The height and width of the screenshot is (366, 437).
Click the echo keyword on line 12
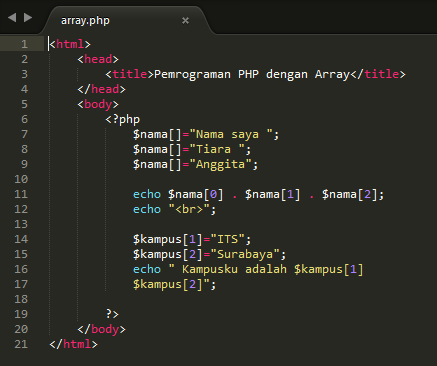coord(147,209)
